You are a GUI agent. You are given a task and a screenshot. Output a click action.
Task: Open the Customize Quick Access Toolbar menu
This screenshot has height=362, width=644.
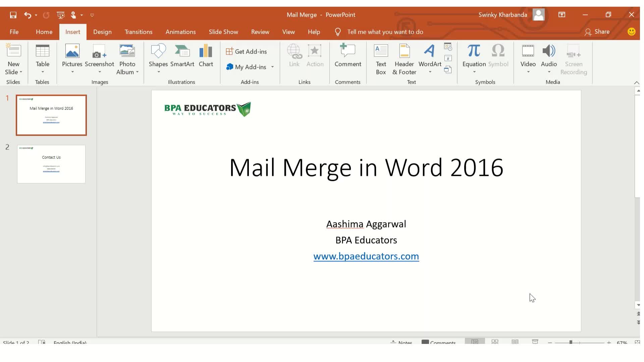(x=92, y=15)
